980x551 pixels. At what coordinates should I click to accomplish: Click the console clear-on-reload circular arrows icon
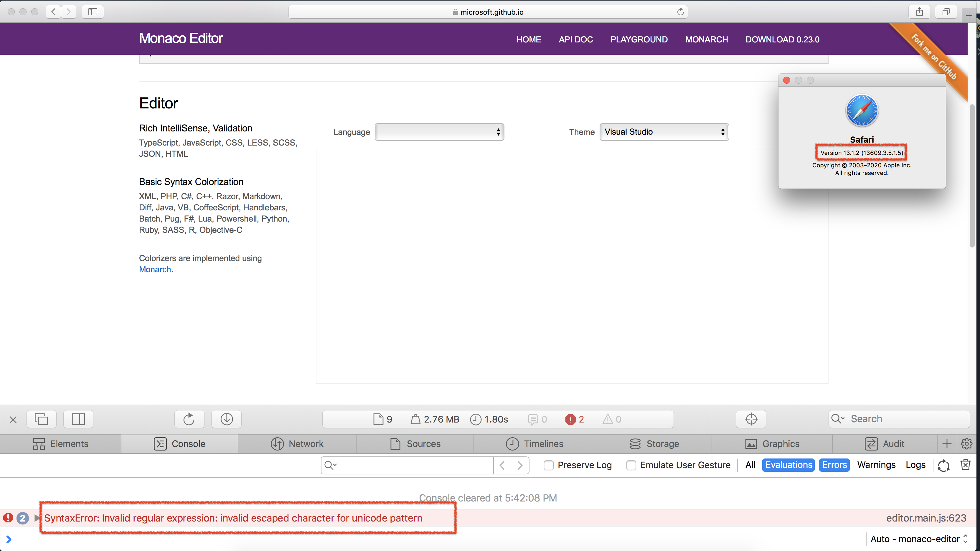pos(943,465)
